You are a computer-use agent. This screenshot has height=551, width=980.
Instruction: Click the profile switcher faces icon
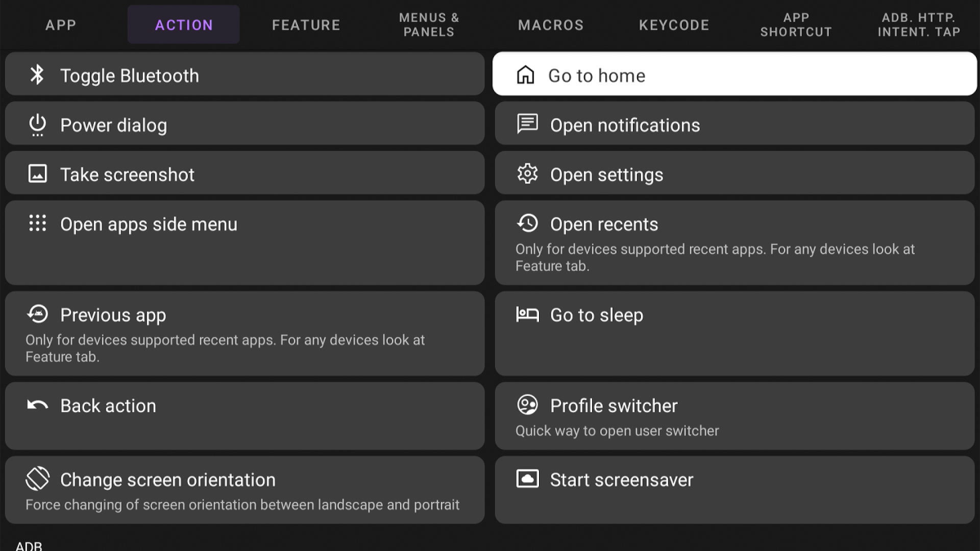pyautogui.click(x=528, y=405)
